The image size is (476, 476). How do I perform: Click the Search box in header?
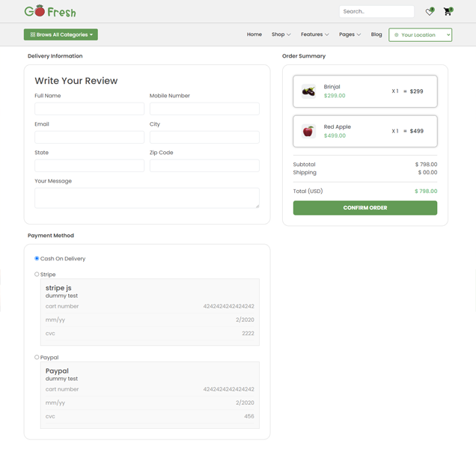(x=376, y=11)
